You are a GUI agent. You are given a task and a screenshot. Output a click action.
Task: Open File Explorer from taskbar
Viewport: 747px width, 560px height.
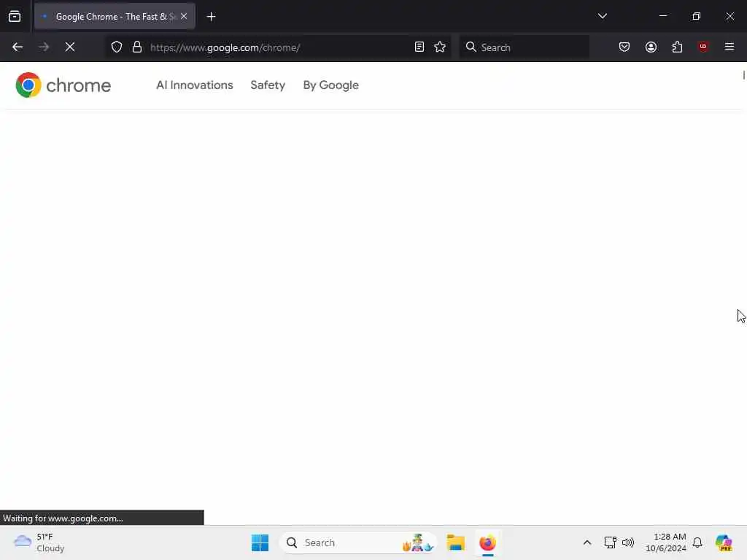tap(455, 542)
